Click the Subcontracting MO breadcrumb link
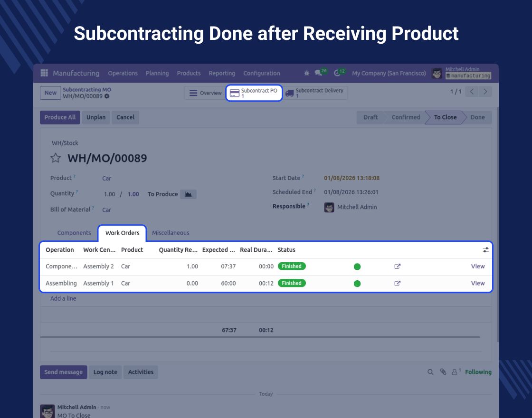 click(87, 90)
